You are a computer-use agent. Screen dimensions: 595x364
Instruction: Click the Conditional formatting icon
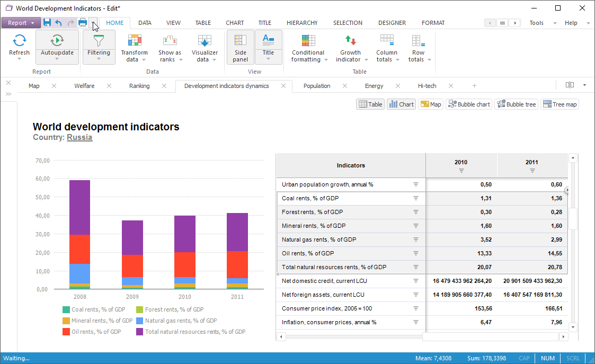(x=308, y=41)
